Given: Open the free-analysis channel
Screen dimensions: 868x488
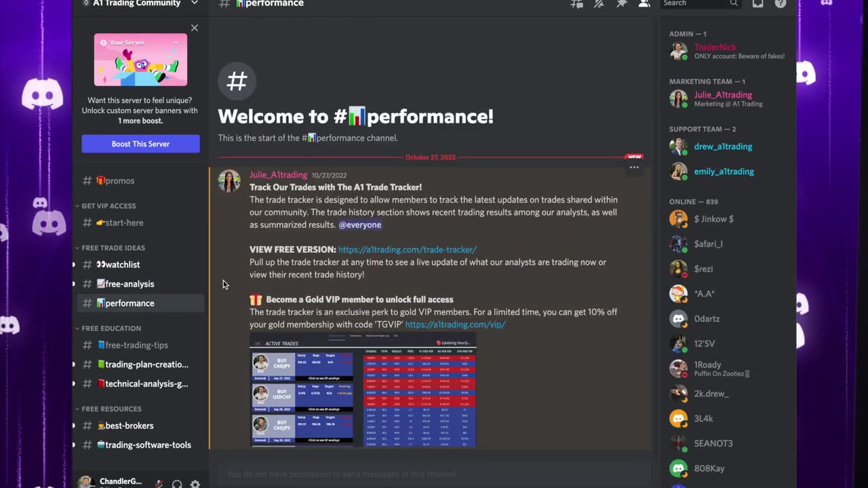Looking at the screenshot, I should point(140,284).
